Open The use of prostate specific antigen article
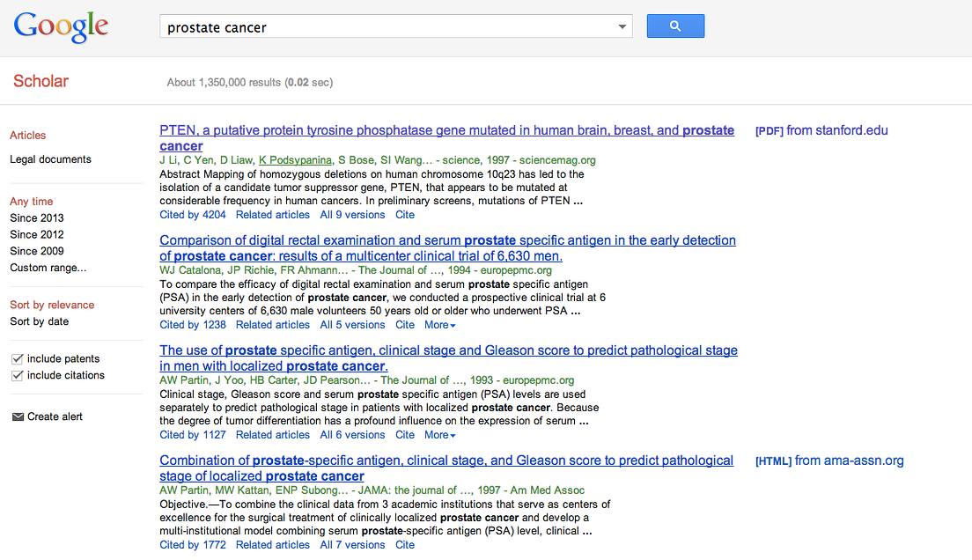The width and height of the screenshot is (972, 560). pos(448,358)
